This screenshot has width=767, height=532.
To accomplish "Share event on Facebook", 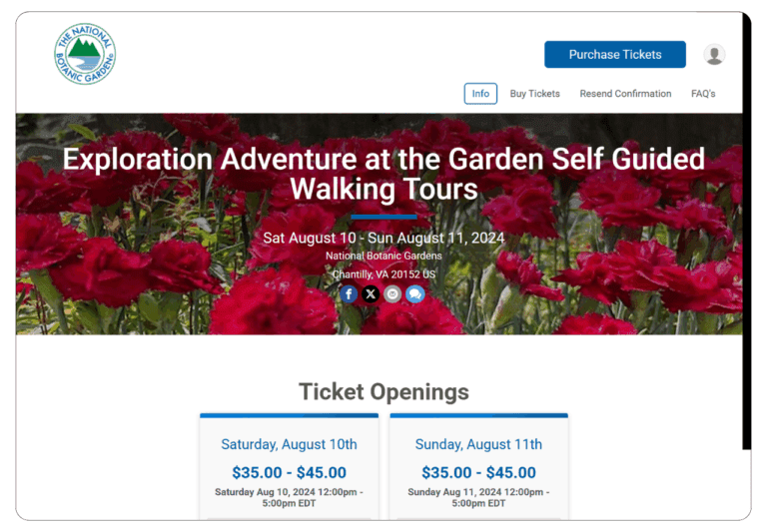I will pos(349,293).
